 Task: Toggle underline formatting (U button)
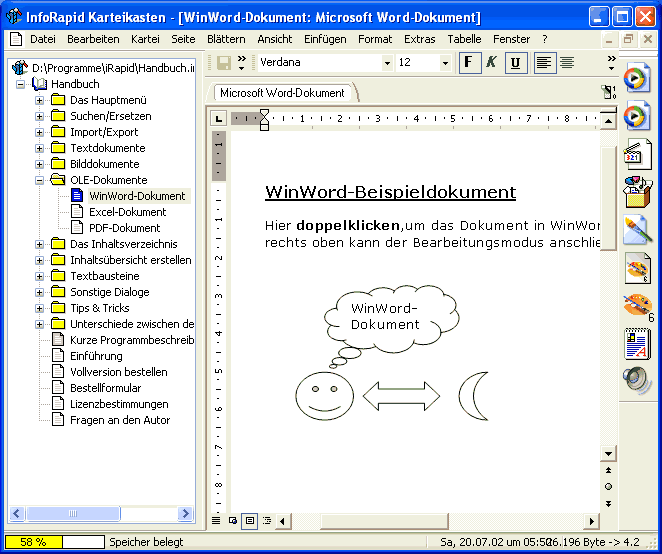pyautogui.click(x=515, y=63)
